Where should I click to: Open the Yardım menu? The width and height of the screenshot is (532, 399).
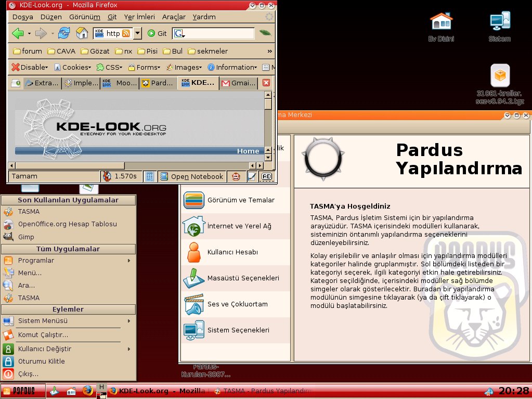(204, 17)
